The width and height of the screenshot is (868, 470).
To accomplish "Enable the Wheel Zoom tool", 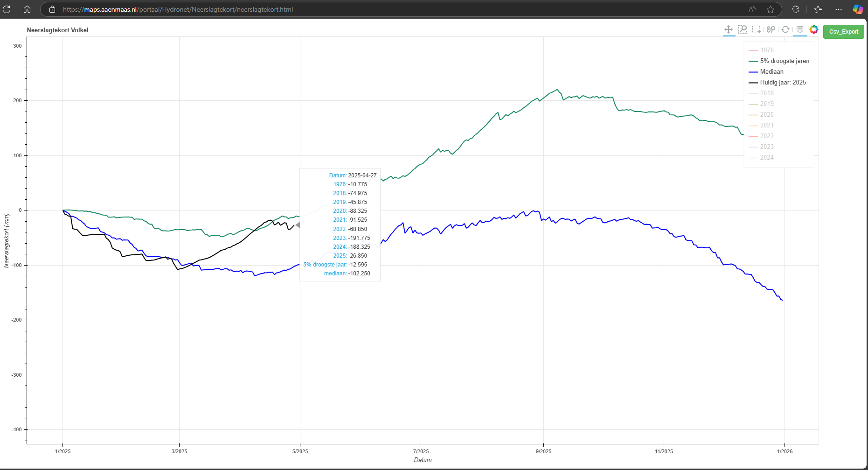I will click(x=771, y=29).
